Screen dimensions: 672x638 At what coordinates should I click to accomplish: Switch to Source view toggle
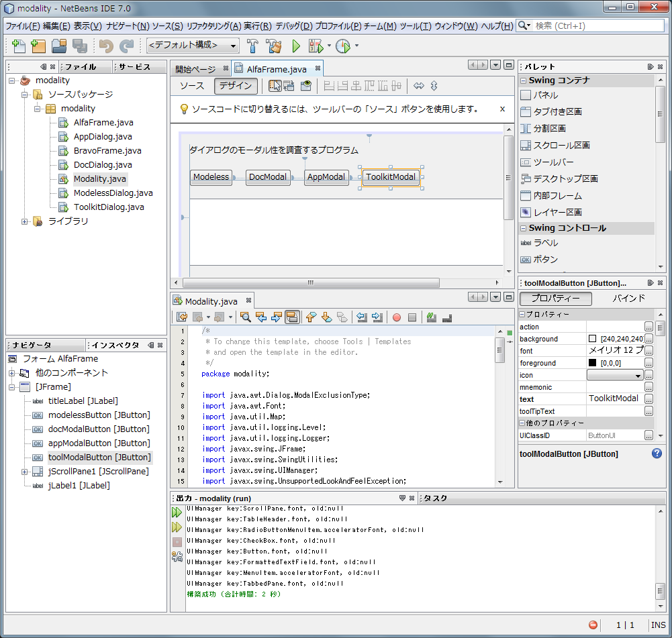click(x=192, y=86)
